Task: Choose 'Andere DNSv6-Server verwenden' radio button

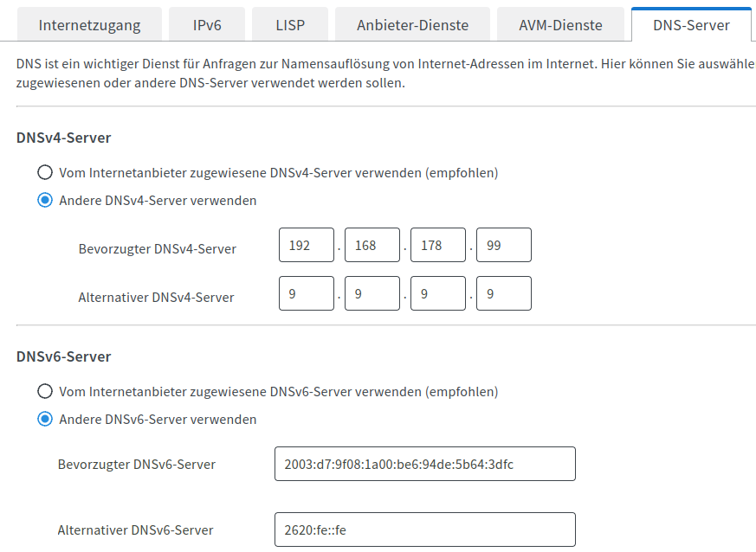Action: tap(45, 420)
